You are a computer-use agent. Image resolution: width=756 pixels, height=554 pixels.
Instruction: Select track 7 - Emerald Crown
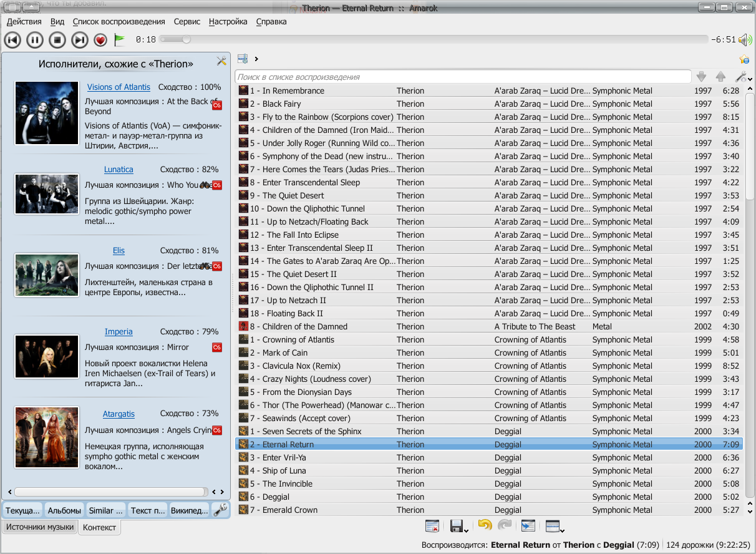pyautogui.click(x=490, y=510)
